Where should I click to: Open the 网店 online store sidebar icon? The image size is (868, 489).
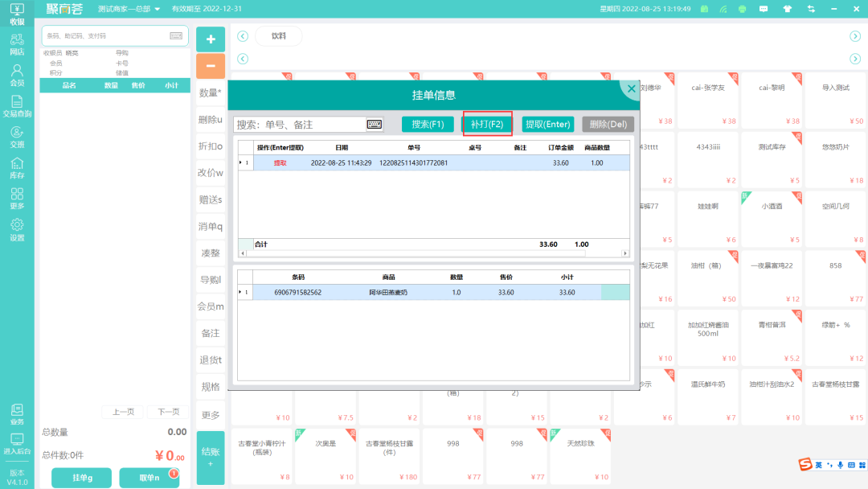17,45
